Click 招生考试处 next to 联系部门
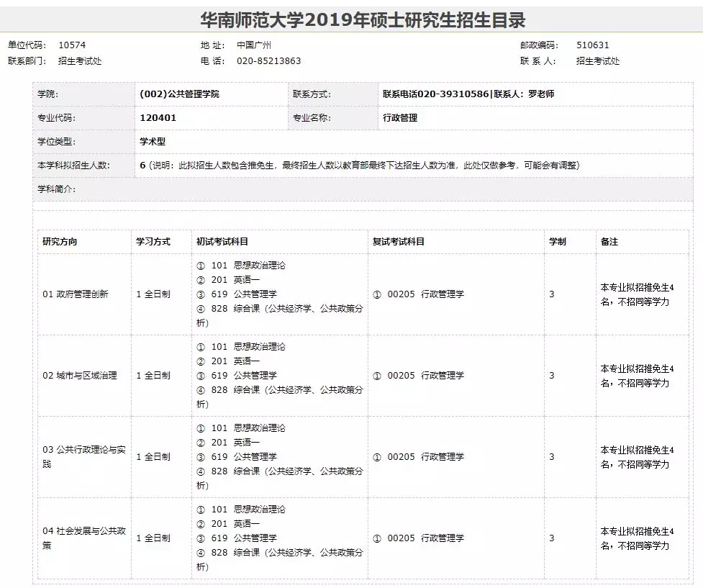Screen dimensions: 703x588 [80, 61]
